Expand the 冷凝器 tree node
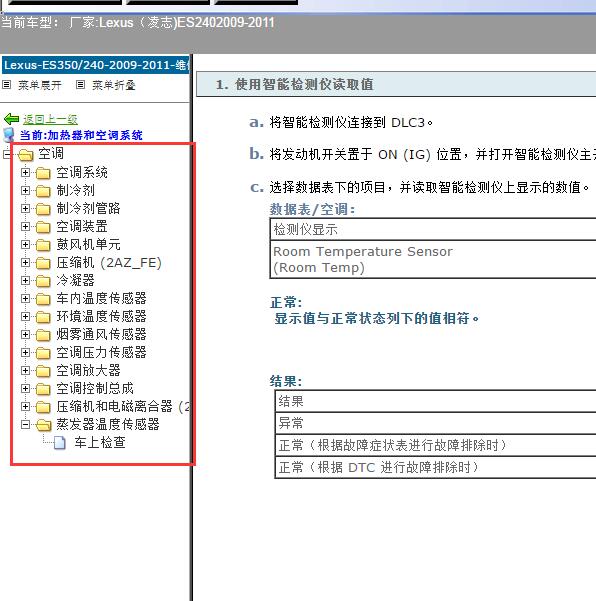This screenshot has width=596, height=601. [25, 281]
